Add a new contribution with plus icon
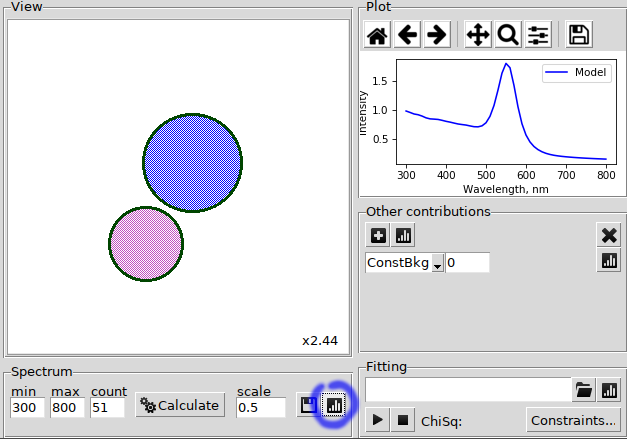627x439 pixels. coord(378,235)
